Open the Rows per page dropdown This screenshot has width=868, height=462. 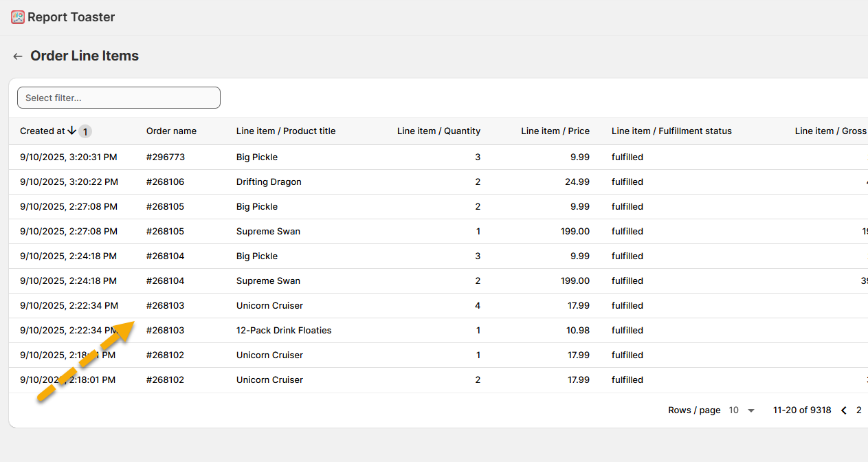tap(742, 410)
